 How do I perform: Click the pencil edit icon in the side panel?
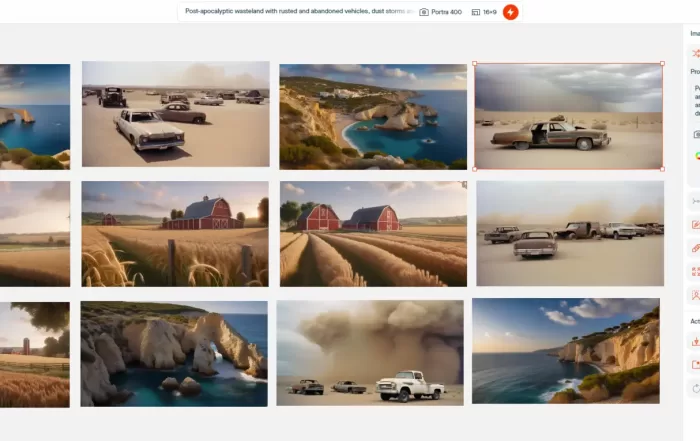pyautogui.click(x=696, y=225)
